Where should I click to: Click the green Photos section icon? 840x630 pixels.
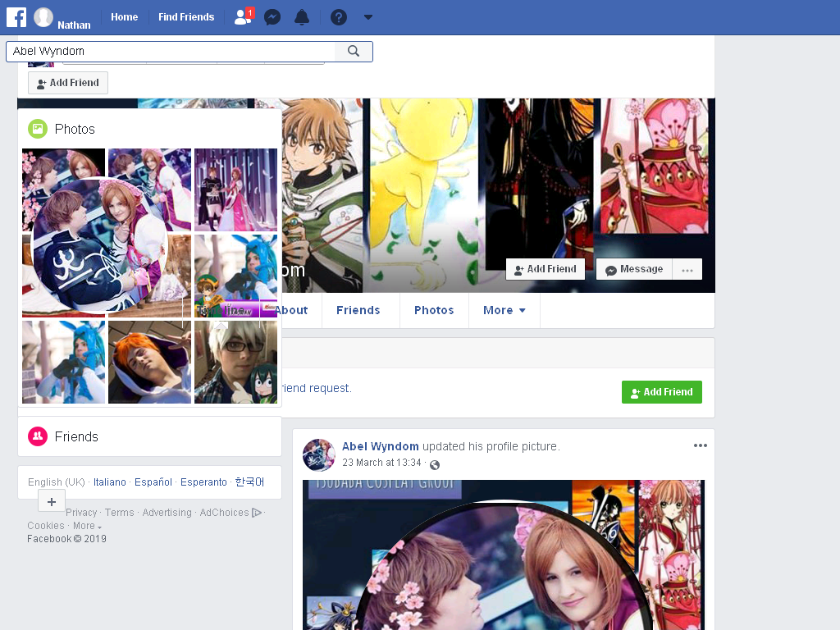(38, 129)
